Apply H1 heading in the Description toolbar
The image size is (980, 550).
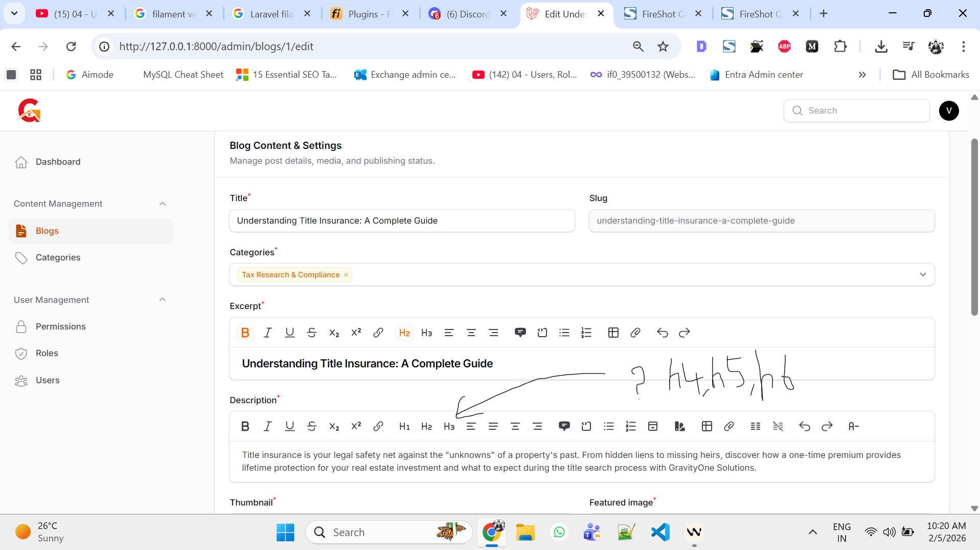404,426
